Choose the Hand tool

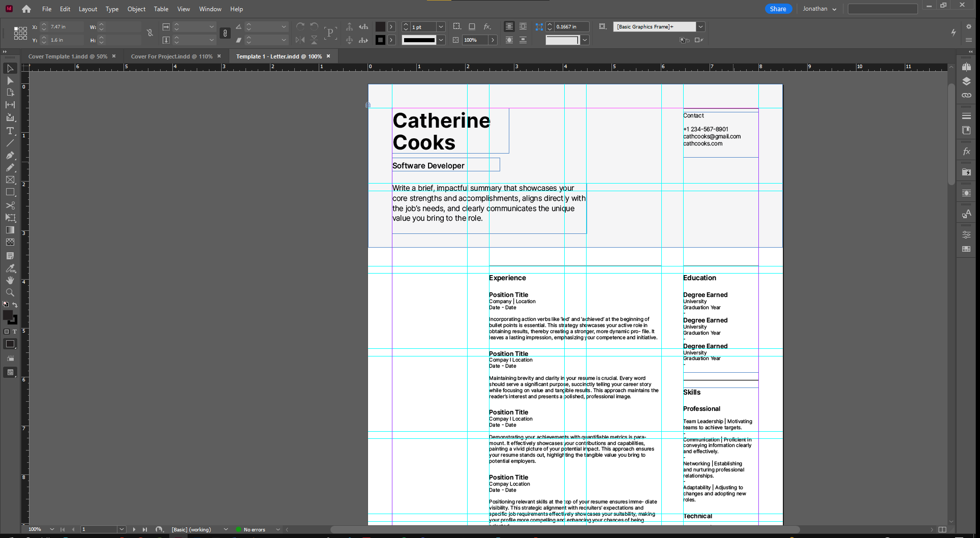[10, 280]
